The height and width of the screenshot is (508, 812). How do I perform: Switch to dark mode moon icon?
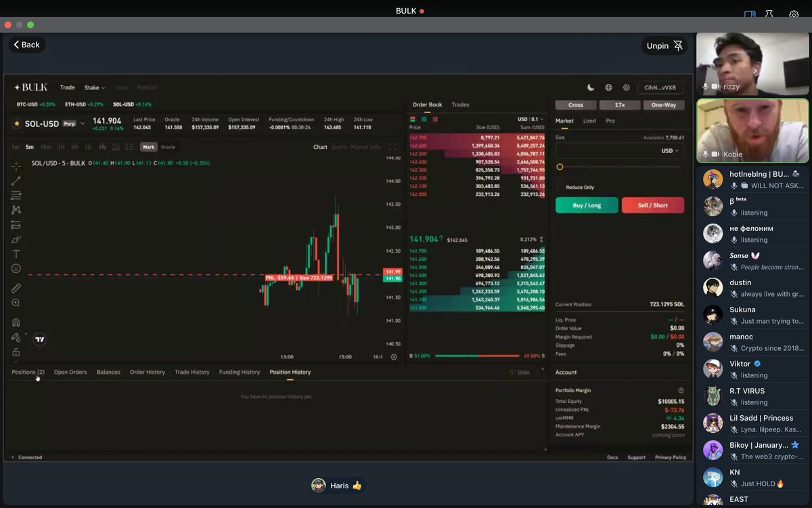[591, 87]
